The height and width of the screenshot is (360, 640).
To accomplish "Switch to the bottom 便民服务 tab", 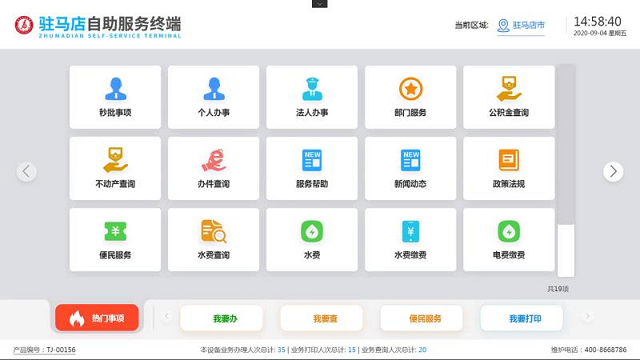I will point(422,318).
